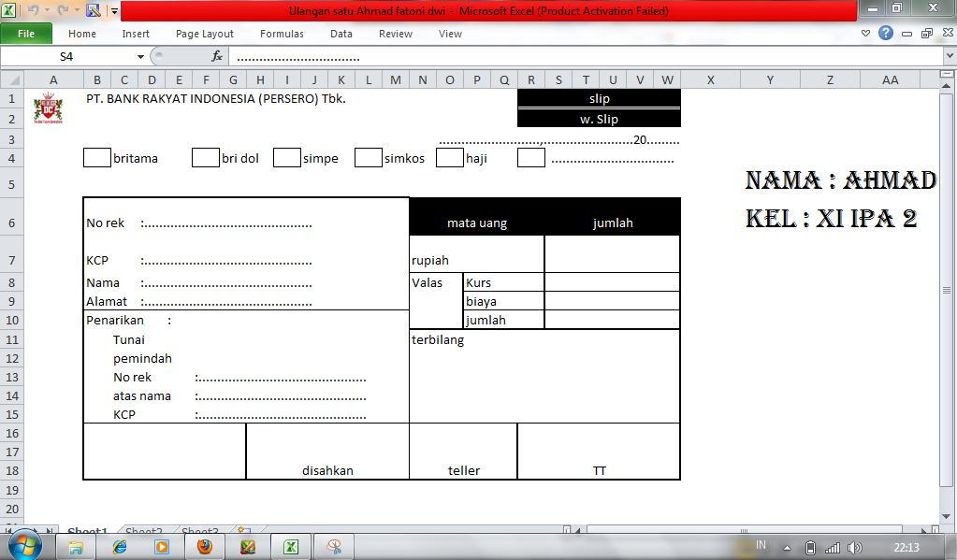This screenshot has height=560, width=957.
Task: Switch to the Excel taskbar button
Action: tap(291, 547)
